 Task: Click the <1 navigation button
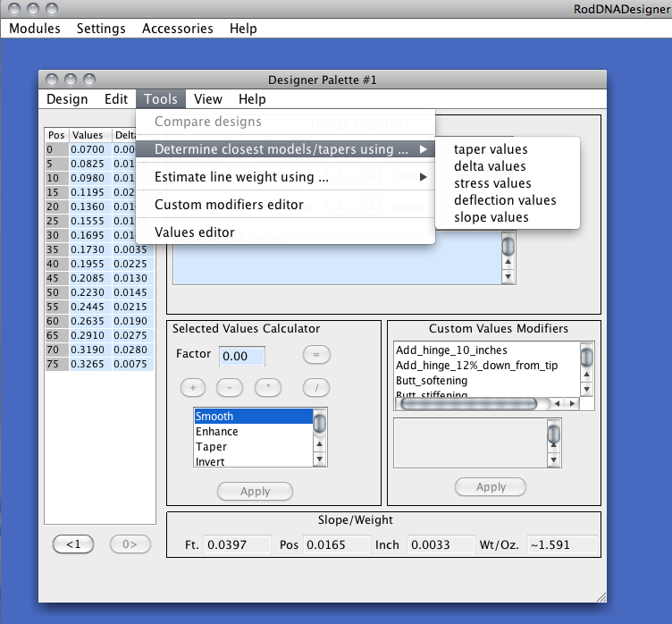pyautogui.click(x=73, y=544)
